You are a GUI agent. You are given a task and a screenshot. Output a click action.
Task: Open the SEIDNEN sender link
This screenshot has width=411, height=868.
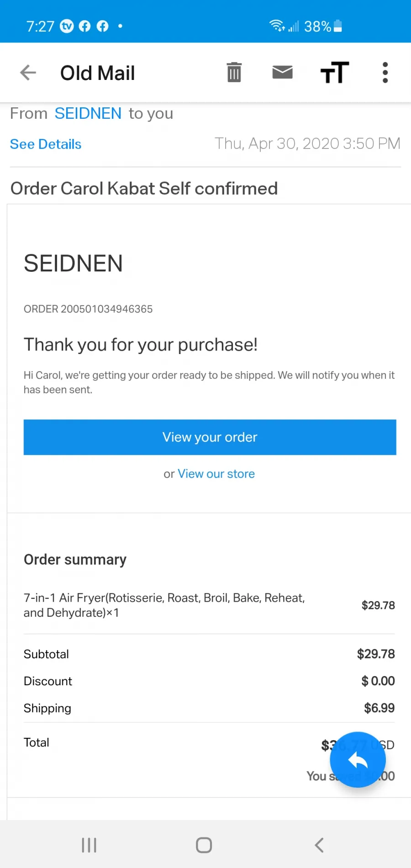click(88, 113)
